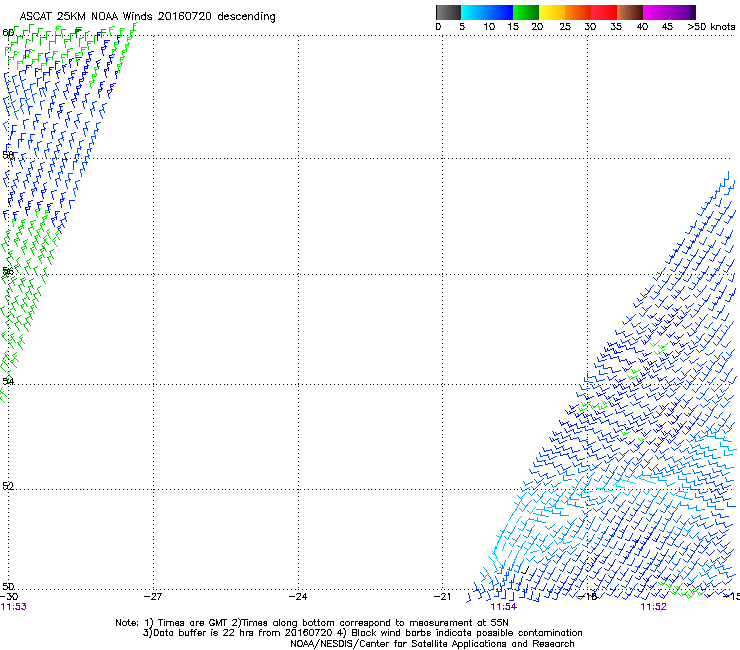This screenshot has height=650, width=740.
Task: Click the longitude label '-27'
Action: tap(153, 597)
